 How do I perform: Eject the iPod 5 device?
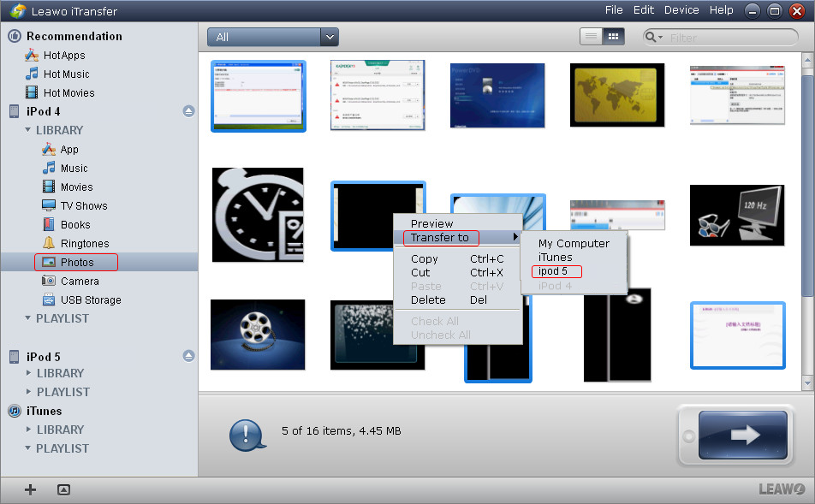pyautogui.click(x=188, y=356)
